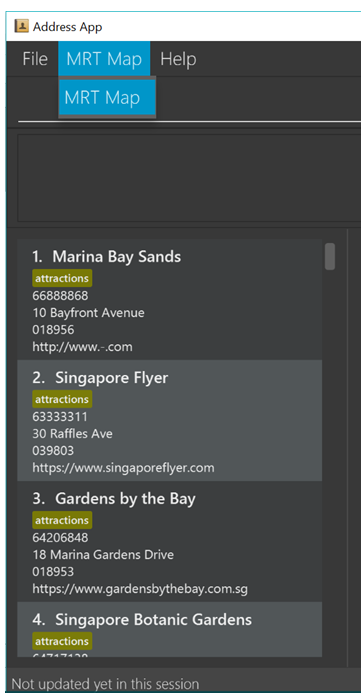The width and height of the screenshot is (362, 693).
Task: Click attractions tag under Singapore Flyer
Action: point(62,399)
